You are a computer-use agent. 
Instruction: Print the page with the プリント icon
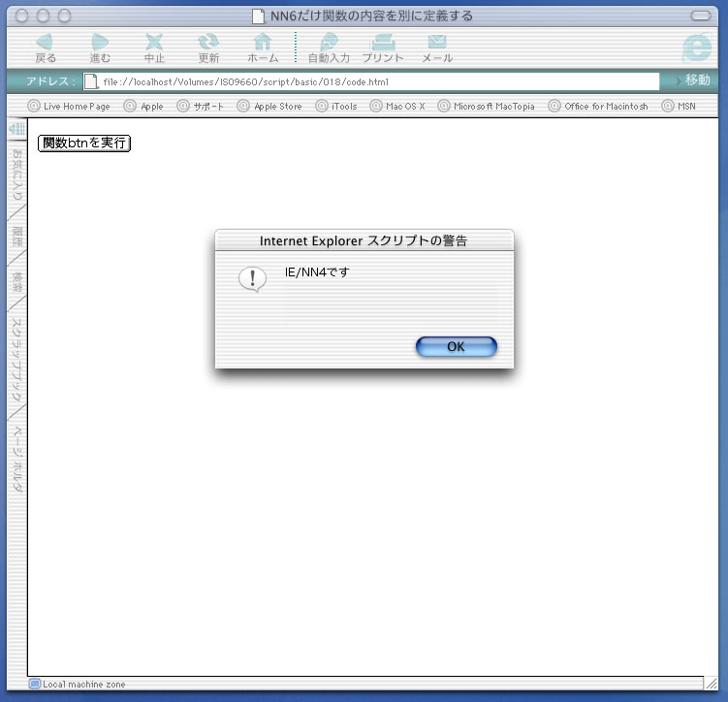click(x=383, y=43)
